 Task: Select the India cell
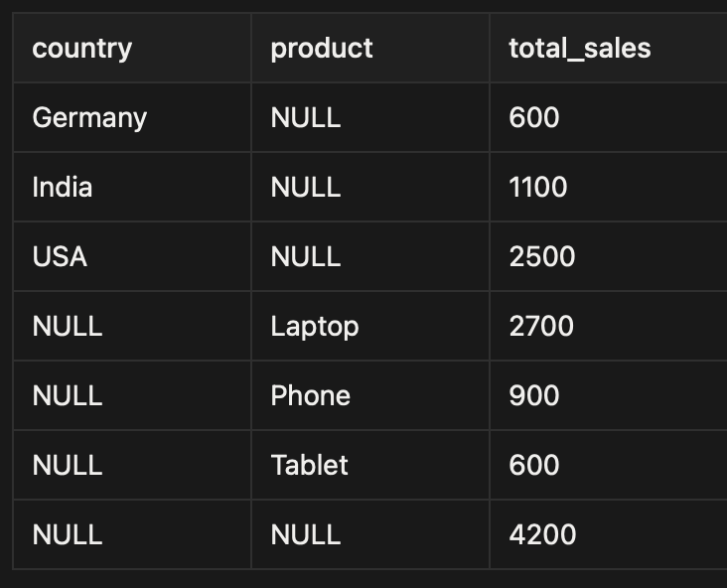coord(62,187)
